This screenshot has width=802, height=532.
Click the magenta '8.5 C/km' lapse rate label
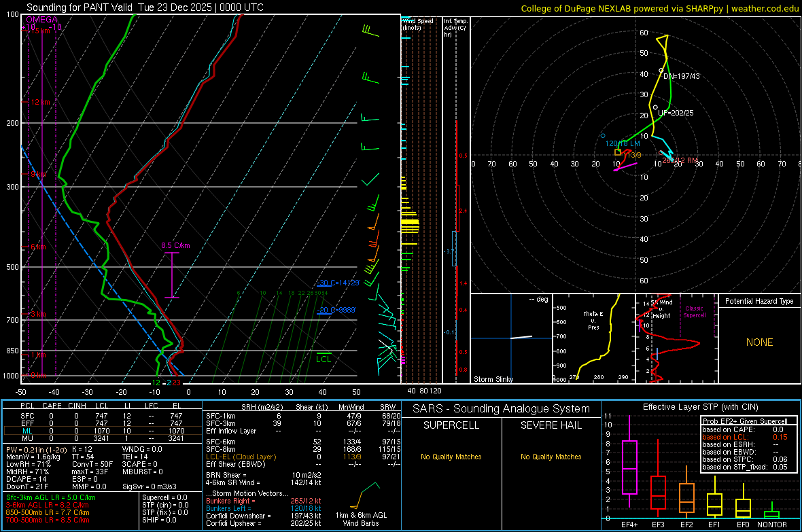pyautogui.click(x=175, y=245)
